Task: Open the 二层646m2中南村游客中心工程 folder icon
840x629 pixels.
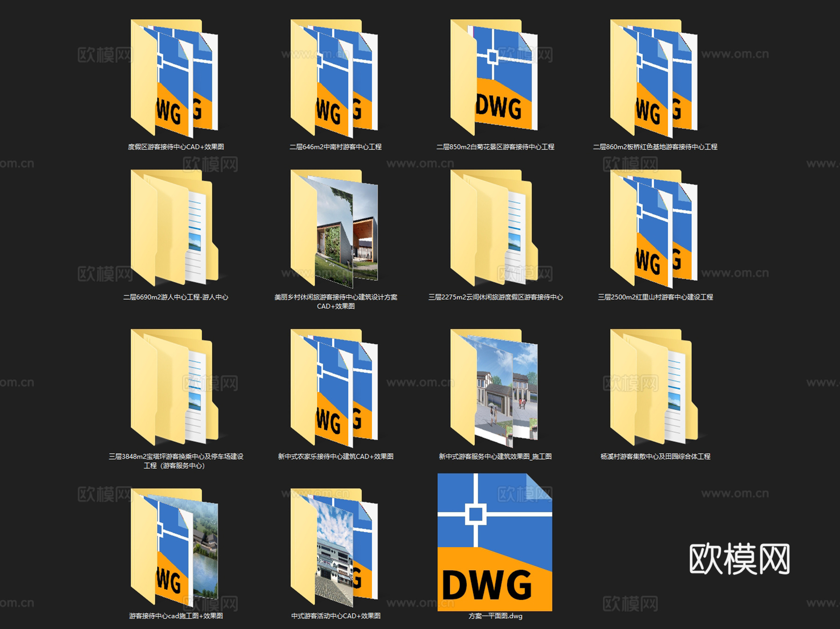Action: [335, 78]
